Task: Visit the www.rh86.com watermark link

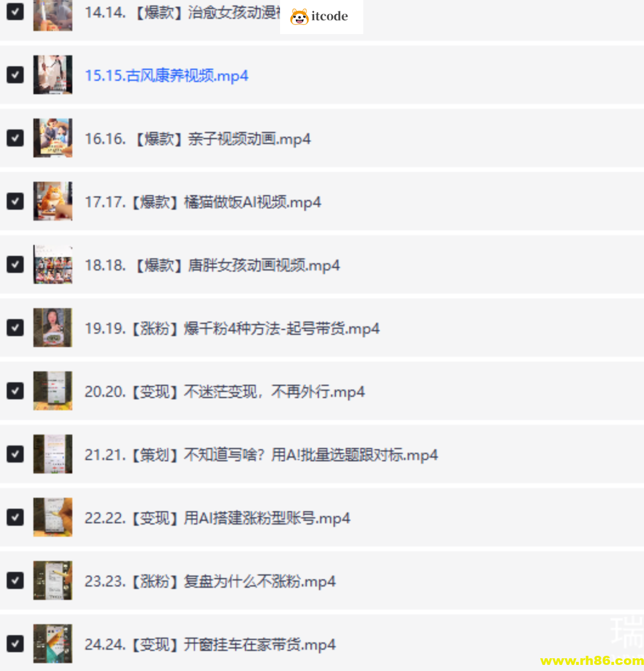Action: (592, 661)
